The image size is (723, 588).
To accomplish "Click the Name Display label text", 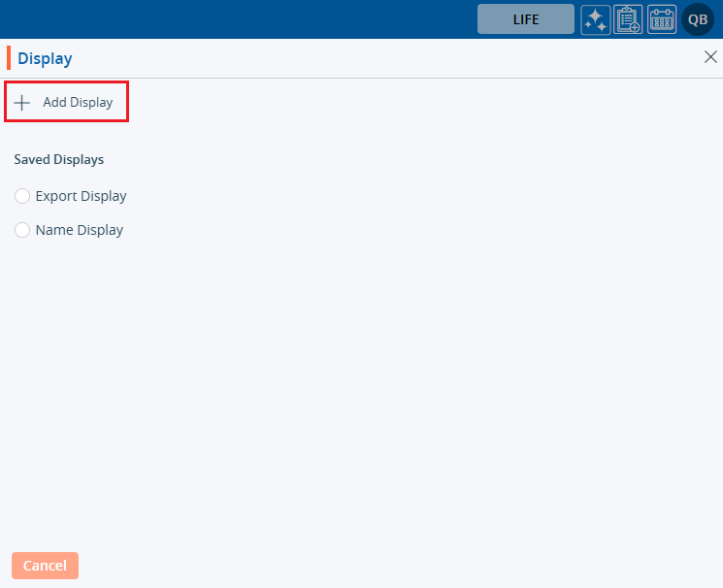I will [79, 230].
